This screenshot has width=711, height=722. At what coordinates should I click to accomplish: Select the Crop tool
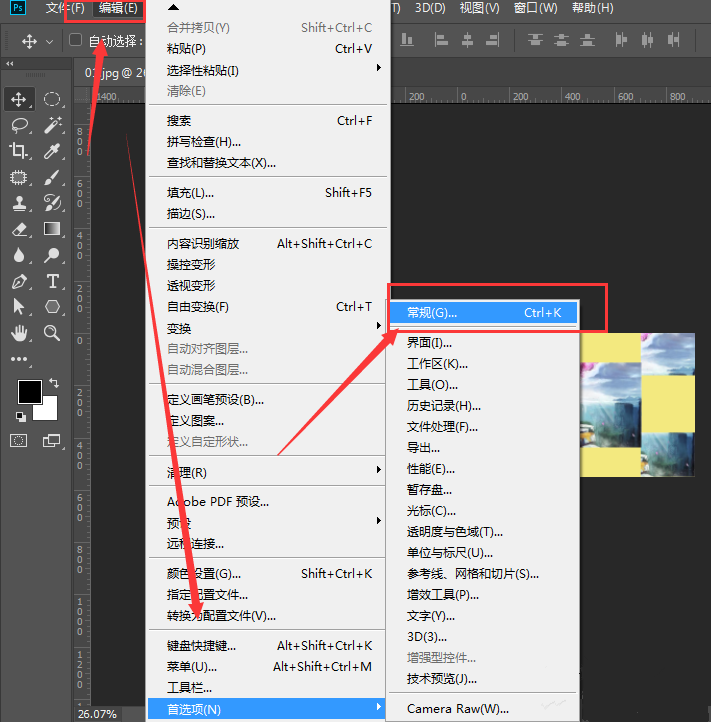click(19, 151)
